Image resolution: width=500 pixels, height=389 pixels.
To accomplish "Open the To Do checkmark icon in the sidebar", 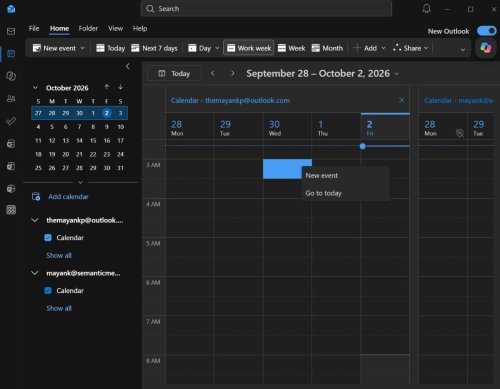I will (x=11, y=121).
